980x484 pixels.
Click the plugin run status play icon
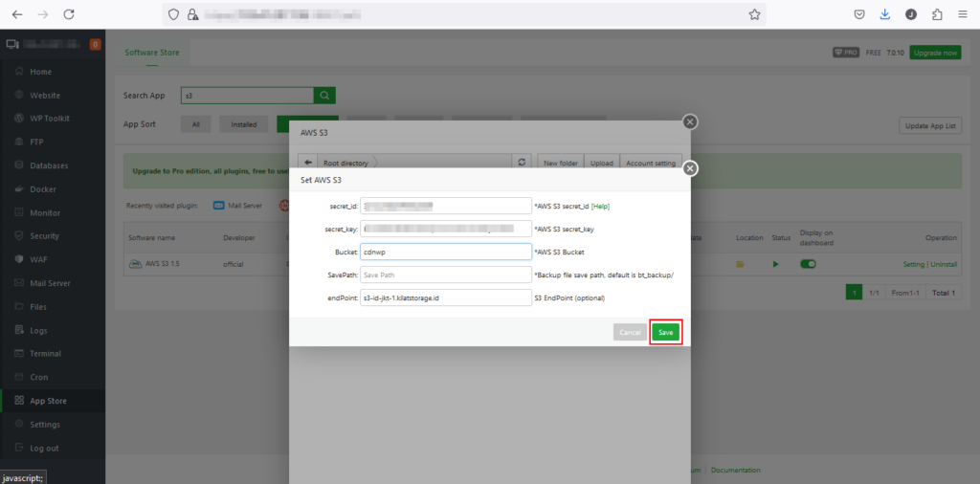pos(776,264)
